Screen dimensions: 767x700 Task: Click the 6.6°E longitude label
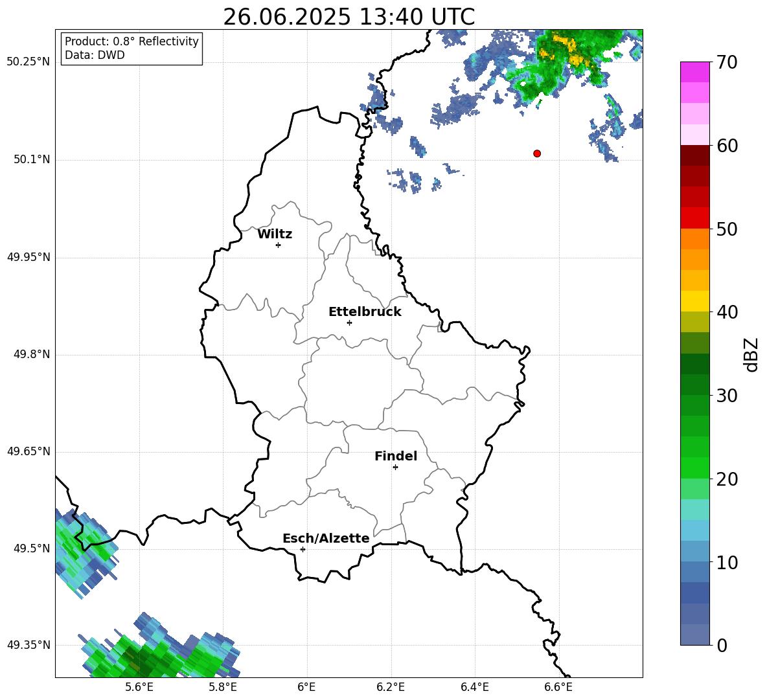(x=558, y=687)
